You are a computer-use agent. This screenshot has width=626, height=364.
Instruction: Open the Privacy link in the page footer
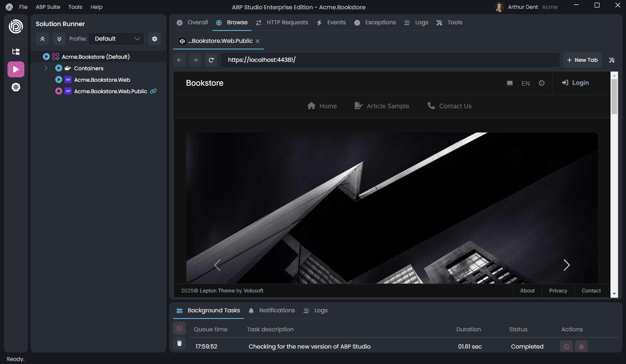558,291
